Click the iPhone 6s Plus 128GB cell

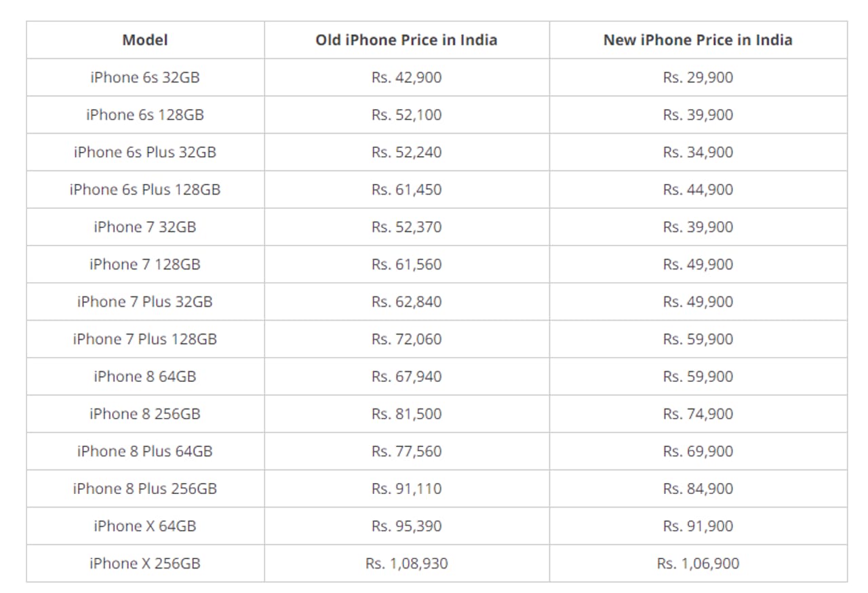[145, 189]
